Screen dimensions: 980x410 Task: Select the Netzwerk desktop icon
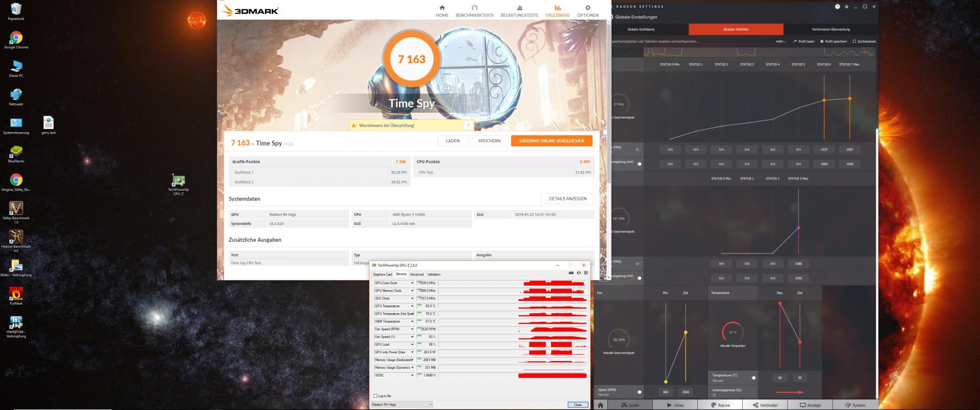pos(16,97)
